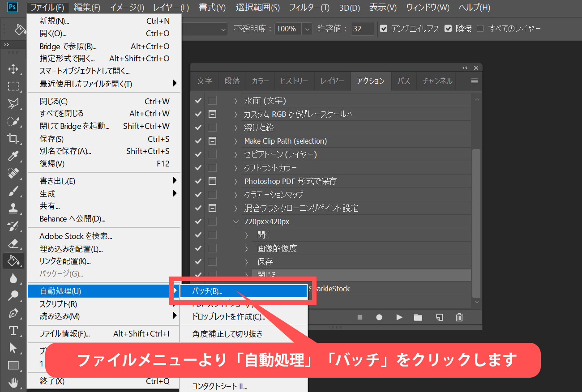Click the 不透明度 100% input field
Viewport: 582px width, 392px height.
pos(288,29)
